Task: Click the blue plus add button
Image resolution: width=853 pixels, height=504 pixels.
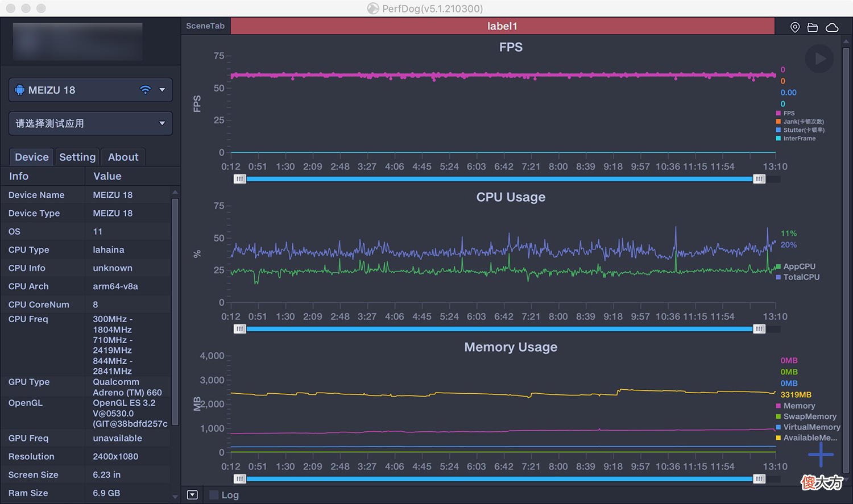Action: (x=821, y=455)
